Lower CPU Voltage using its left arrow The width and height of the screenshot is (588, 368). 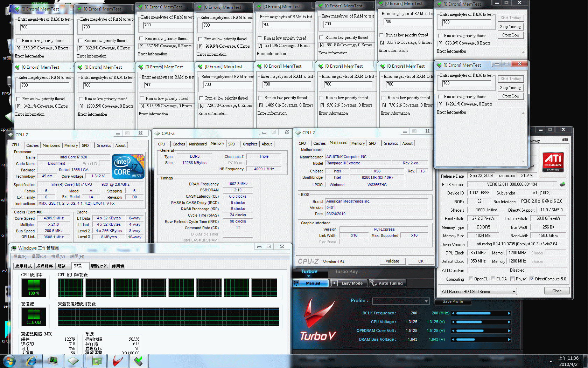(453, 322)
